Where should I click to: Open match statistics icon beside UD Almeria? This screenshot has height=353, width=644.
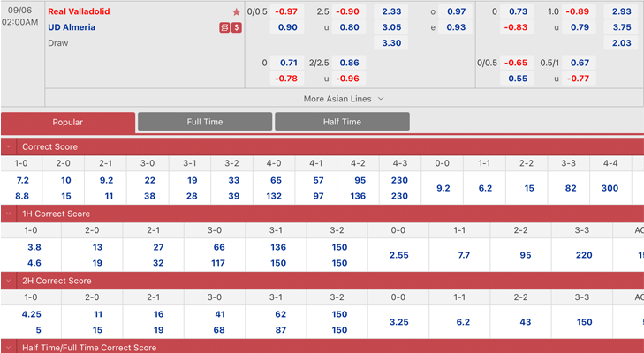click(x=224, y=27)
